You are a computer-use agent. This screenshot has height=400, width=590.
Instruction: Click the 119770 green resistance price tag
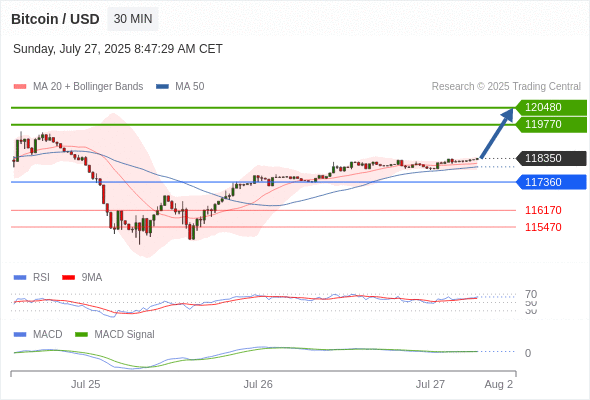pos(551,125)
